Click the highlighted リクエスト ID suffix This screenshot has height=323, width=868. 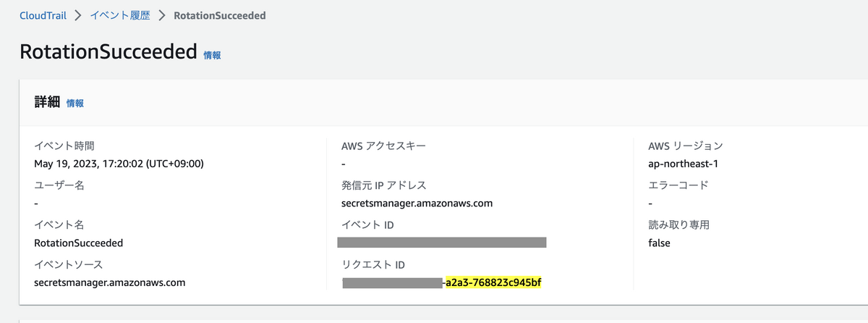[x=493, y=282]
